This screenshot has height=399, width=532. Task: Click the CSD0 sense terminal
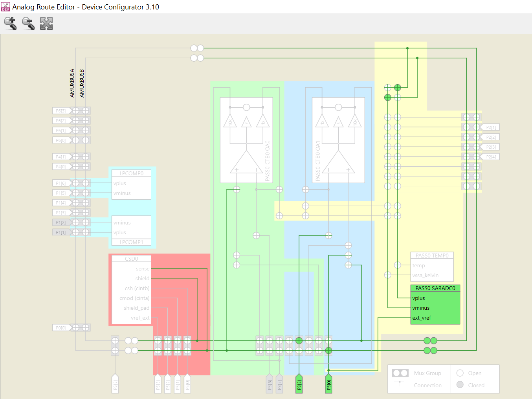tap(143, 268)
